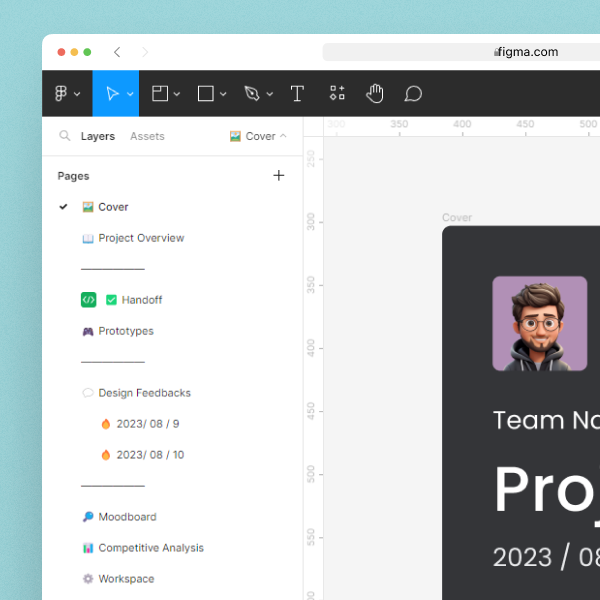600x600 pixels.
Task: Click the browser forward arrow
Action: 145,52
